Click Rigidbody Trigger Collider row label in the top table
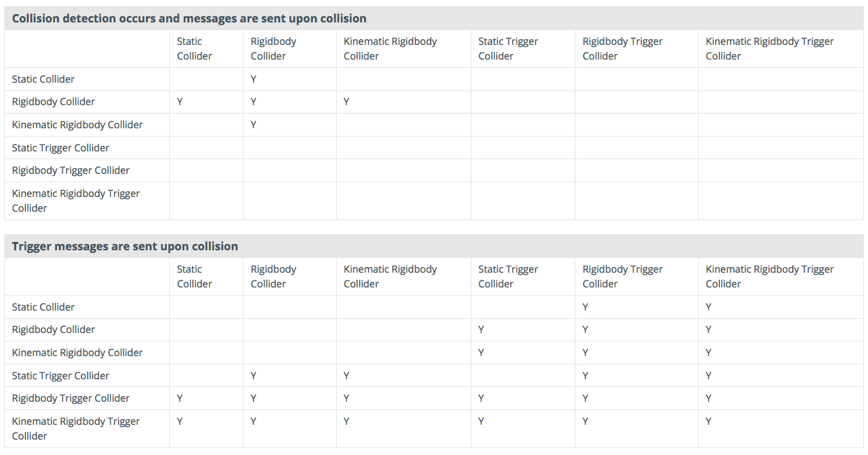This screenshot has height=455, width=868. pyautogui.click(x=71, y=170)
